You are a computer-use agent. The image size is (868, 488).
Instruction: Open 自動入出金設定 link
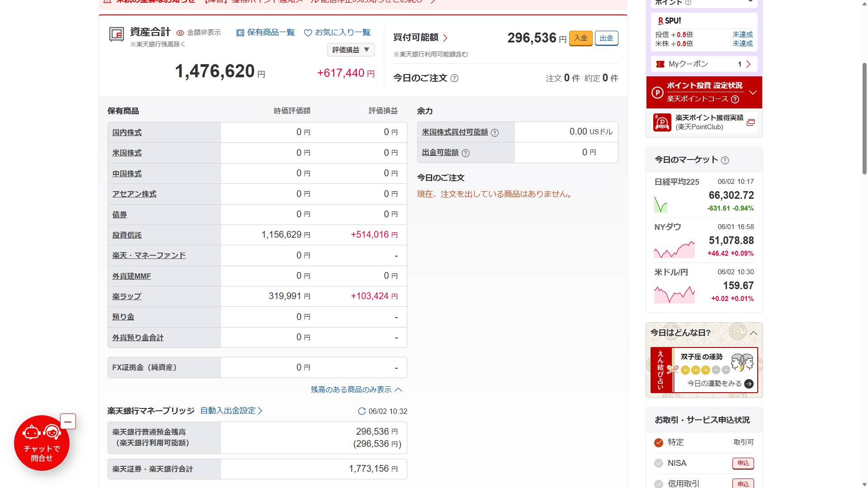tap(231, 411)
